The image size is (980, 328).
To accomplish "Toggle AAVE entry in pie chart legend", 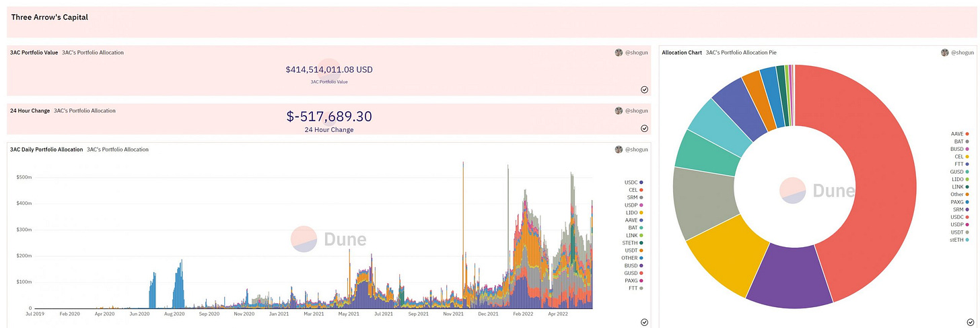I will [x=960, y=134].
